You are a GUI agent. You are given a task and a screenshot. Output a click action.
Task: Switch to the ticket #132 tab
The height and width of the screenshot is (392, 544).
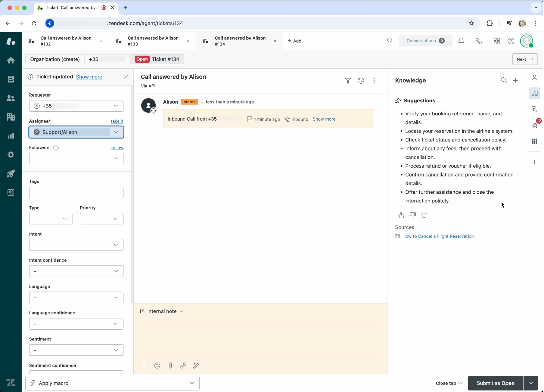(65, 41)
